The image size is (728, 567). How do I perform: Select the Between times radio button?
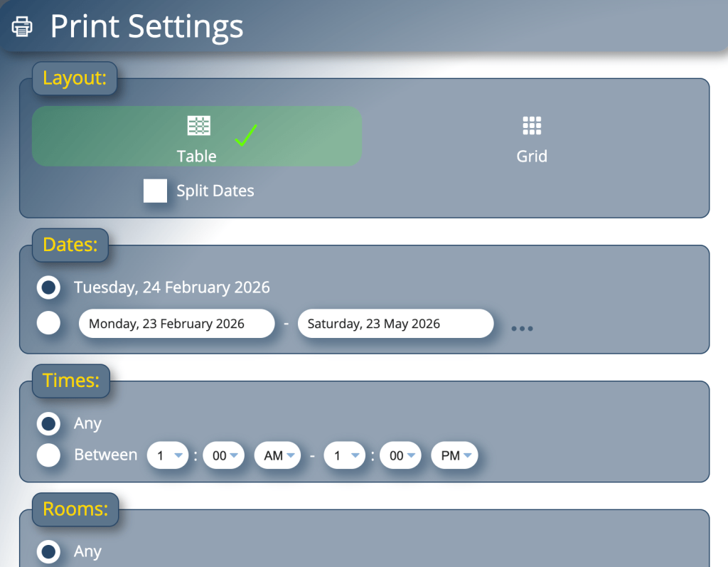tap(48, 455)
